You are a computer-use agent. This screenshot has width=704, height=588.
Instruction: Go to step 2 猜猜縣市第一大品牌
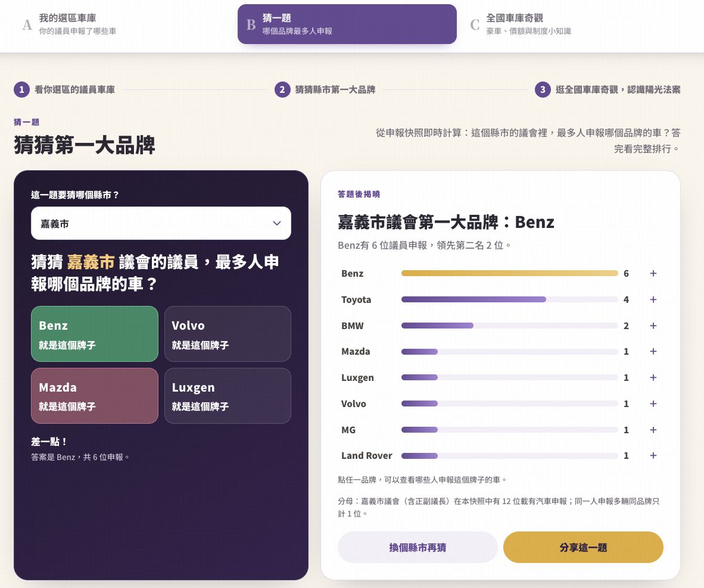pos(325,90)
